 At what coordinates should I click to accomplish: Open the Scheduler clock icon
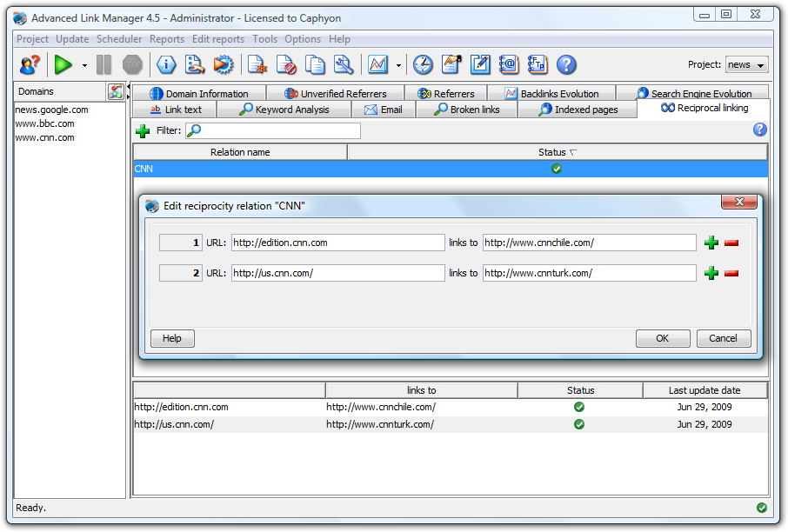423,64
